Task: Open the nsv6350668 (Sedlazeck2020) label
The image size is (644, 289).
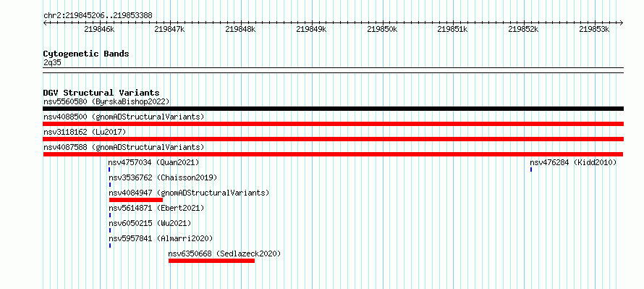Action: coord(224,254)
